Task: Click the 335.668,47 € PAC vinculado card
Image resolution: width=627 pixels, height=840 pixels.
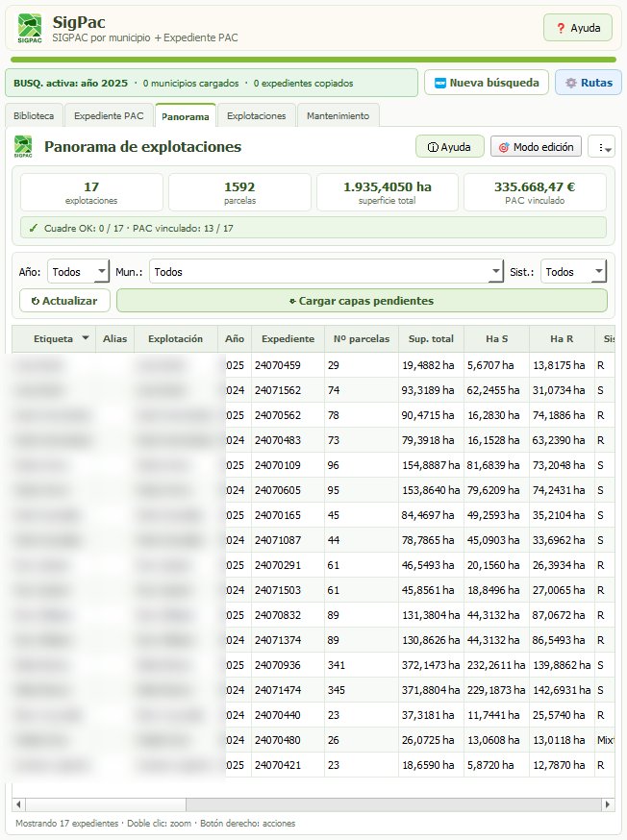Action: pyautogui.click(x=535, y=192)
